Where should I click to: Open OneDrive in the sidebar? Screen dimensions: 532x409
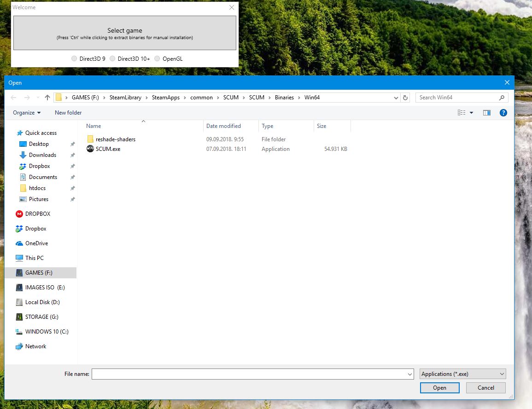tap(36, 243)
